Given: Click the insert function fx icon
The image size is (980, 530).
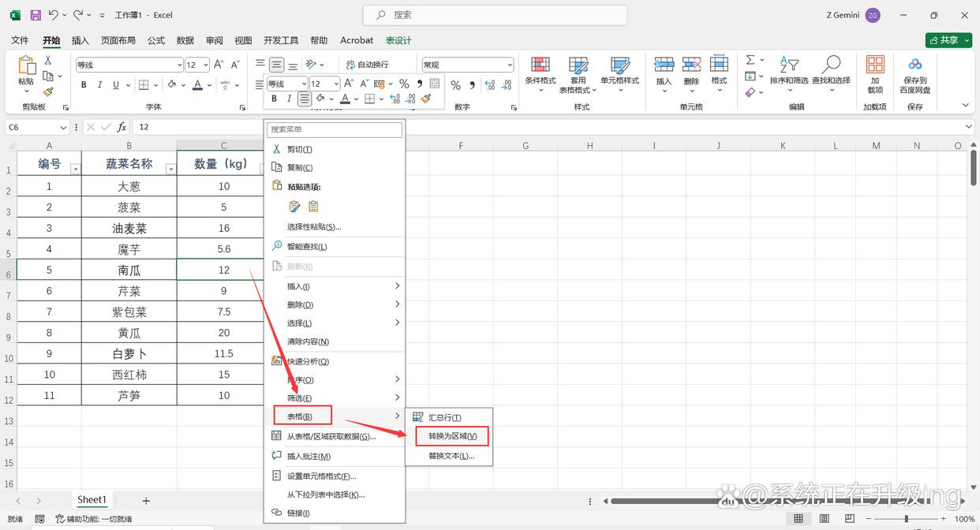Looking at the screenshot, I should [x=122, y=127].
